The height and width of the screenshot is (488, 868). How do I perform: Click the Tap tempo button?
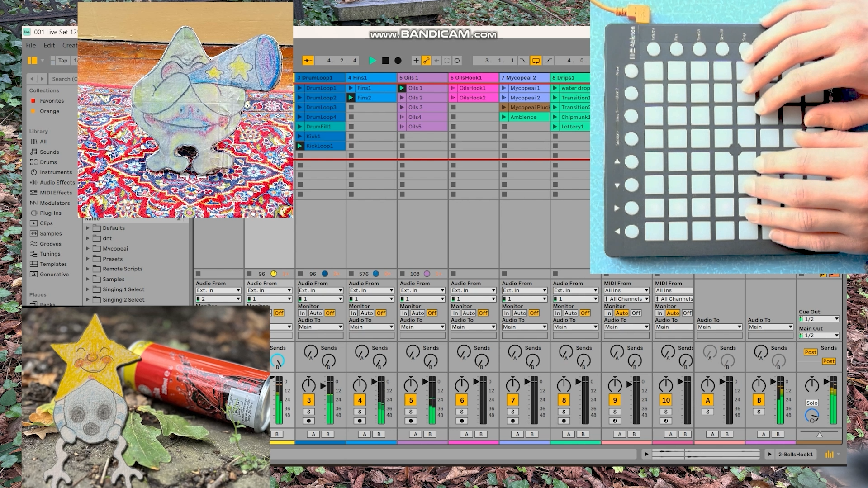[x=63, y=61]
